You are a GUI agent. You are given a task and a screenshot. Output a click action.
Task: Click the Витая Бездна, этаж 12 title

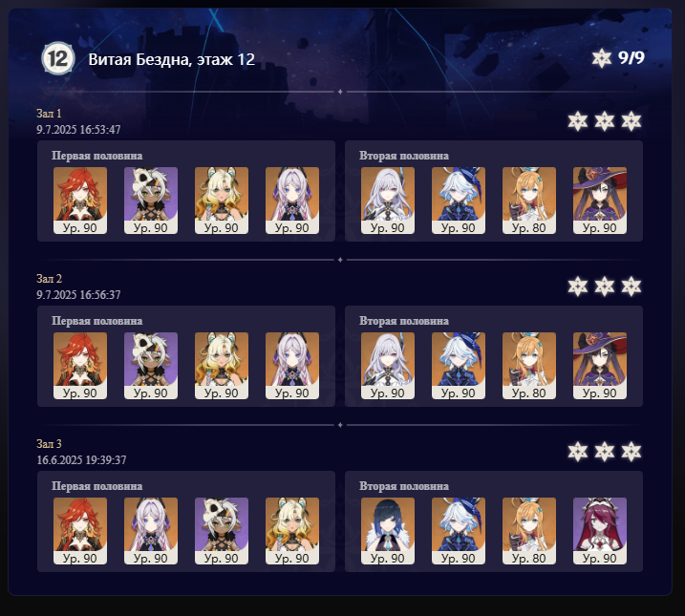pyautogui.click(x=172, y=59)
